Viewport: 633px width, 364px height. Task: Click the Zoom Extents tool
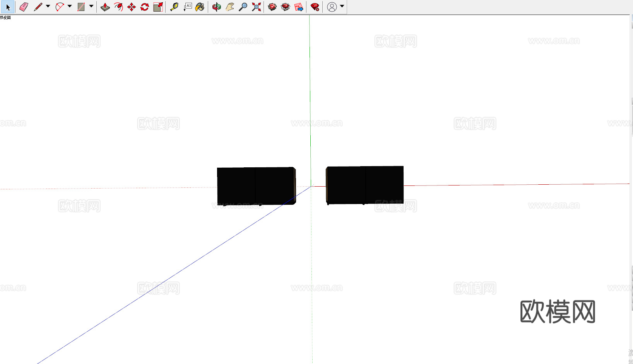coord(256,7)
